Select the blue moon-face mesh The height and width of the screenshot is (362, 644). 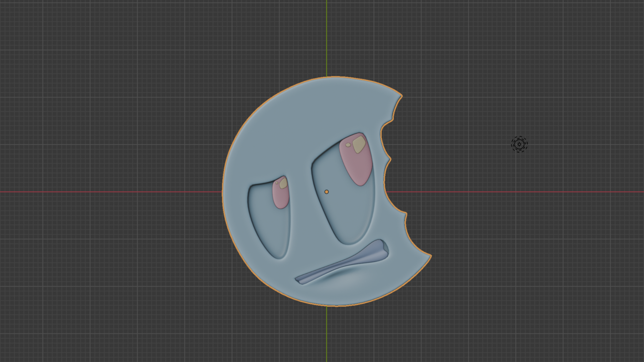[x=292, y=126]
